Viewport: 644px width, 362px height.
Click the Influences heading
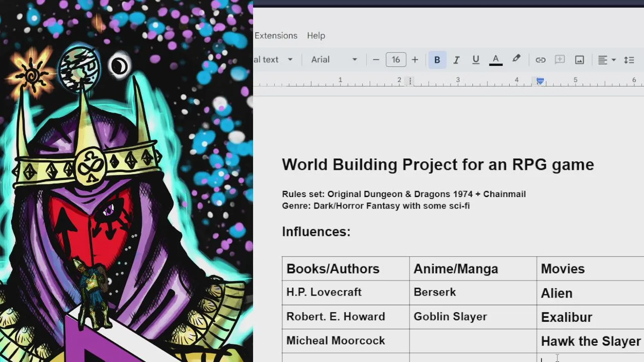(316, 232)
